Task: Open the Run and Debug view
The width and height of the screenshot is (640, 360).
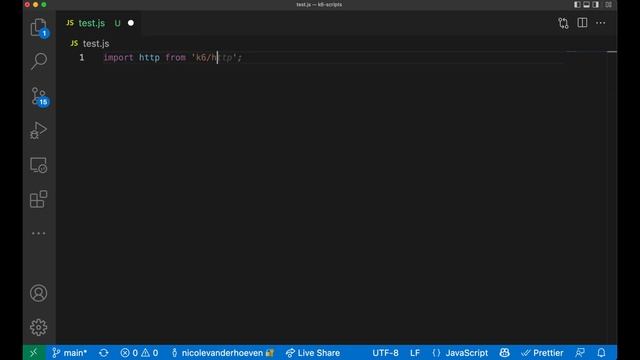Action: tap(39, 131)
